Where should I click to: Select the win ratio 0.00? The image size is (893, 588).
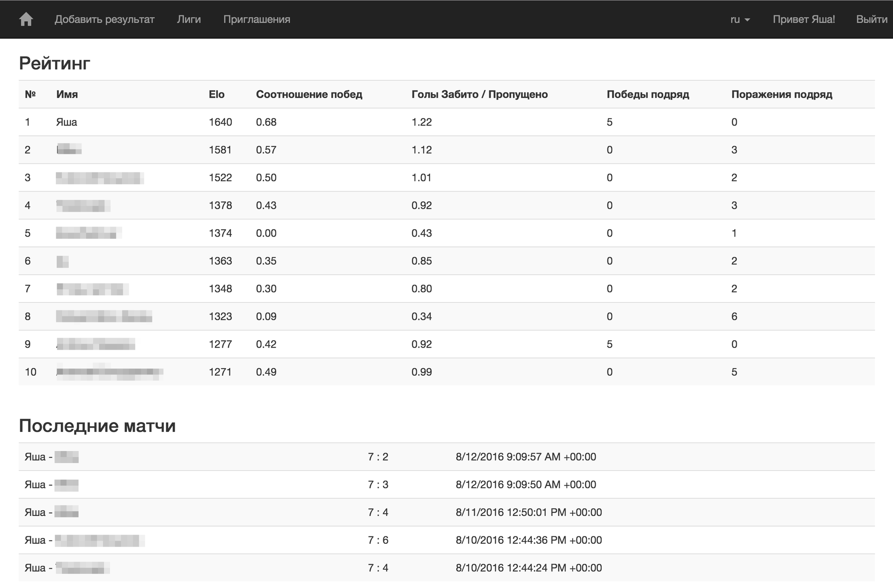pos(266,233)
